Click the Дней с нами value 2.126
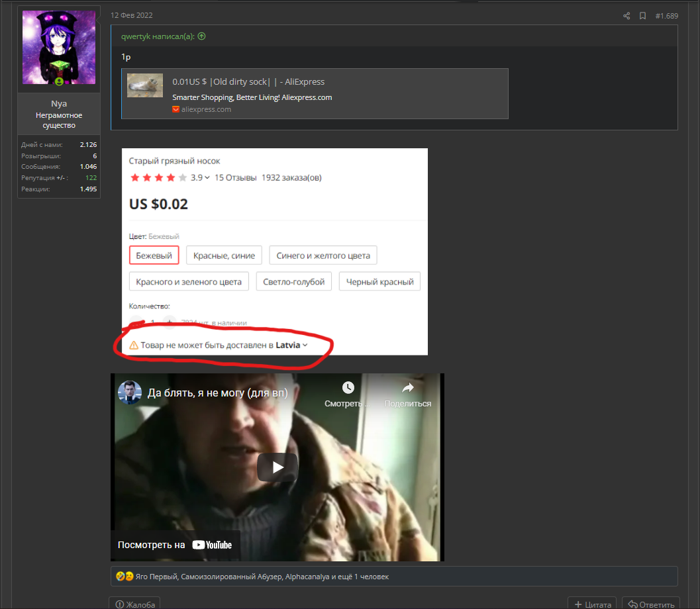The height and width of the screenshot is (609, 700). [88, 144]
